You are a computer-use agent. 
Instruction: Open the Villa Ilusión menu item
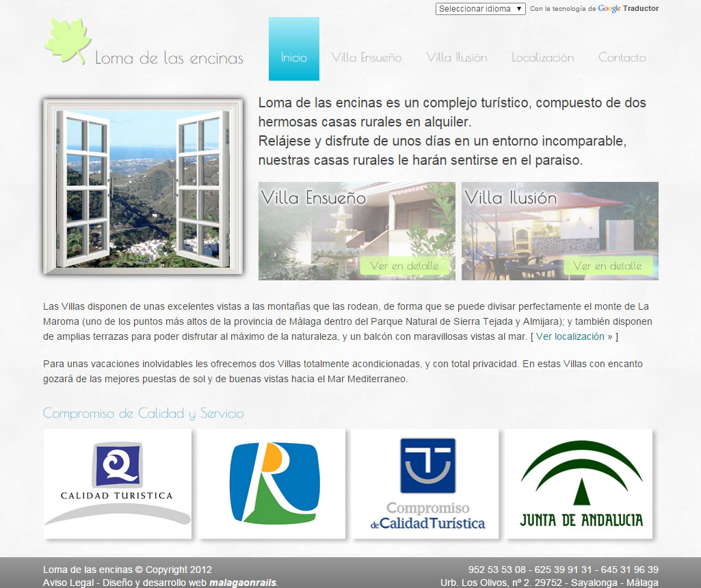click(456, 57)
